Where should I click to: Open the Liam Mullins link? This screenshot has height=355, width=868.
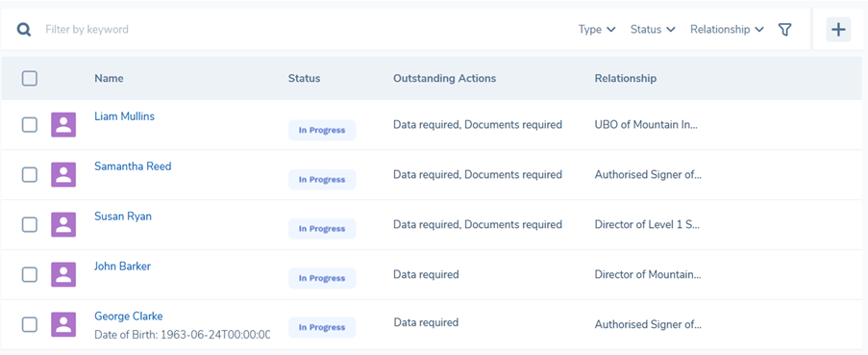click(x=125, y=116)
